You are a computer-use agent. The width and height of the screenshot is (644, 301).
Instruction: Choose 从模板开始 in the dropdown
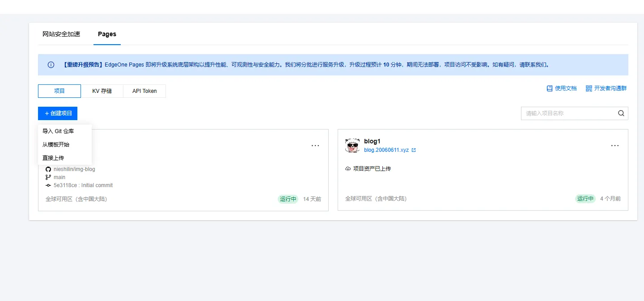pyautogui.click(x=56, y=145)
